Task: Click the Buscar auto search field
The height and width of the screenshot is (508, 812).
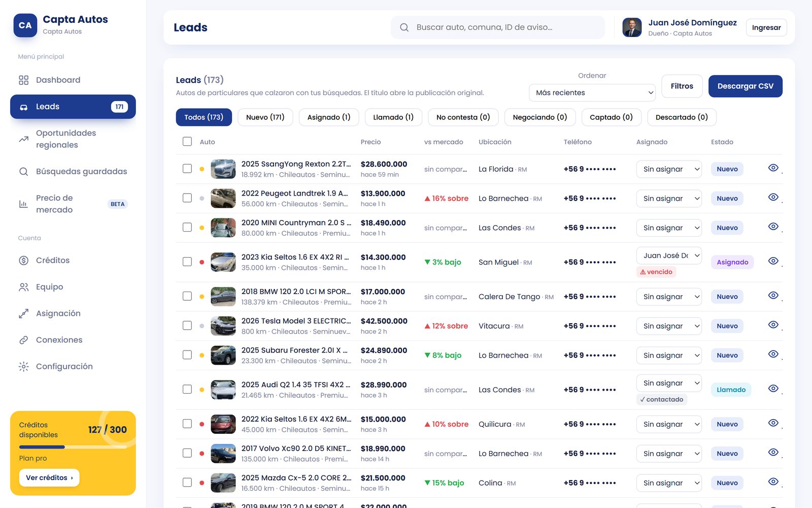Action: click(498, 27)
